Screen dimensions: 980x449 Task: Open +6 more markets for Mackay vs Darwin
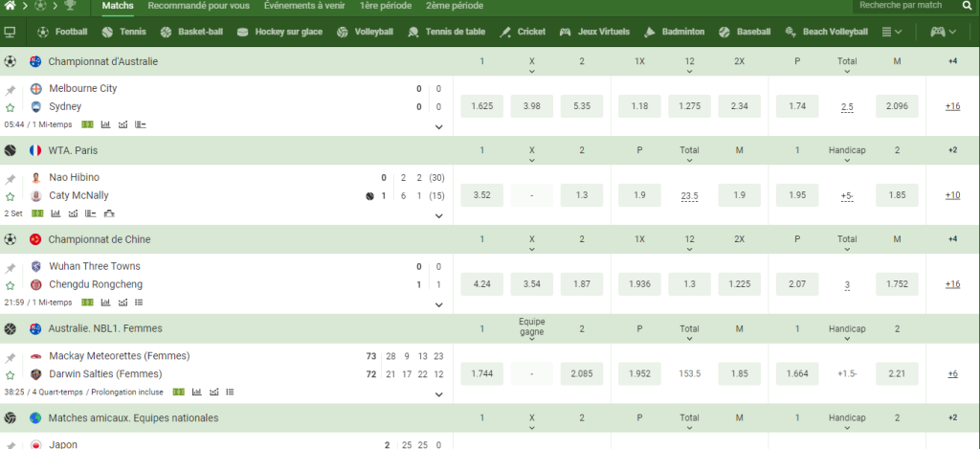pos(952,374)
